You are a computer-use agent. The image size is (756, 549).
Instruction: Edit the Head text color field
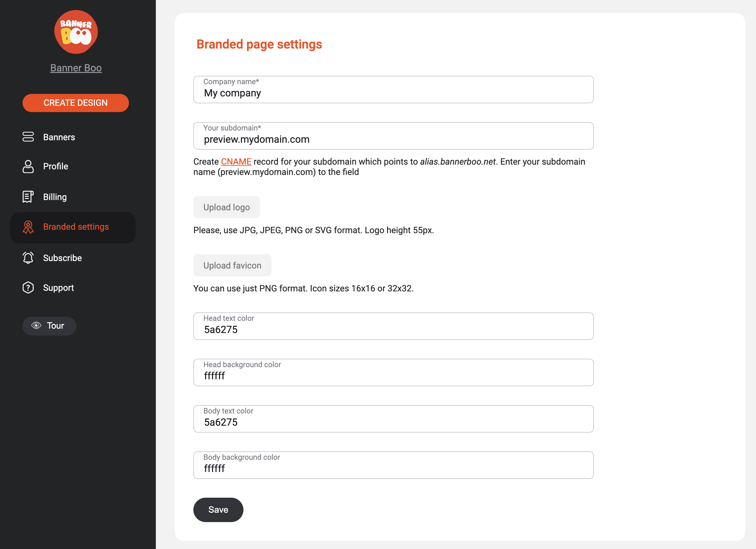(393, 326)
